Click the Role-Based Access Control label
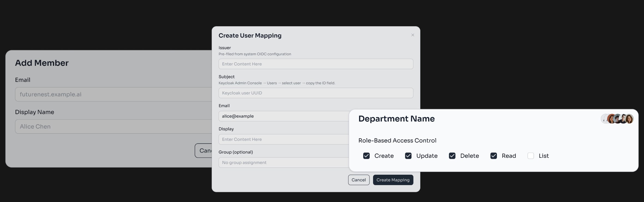Image resolution: width=644 pixels, height=202 pixels. (x=397, y=141)
